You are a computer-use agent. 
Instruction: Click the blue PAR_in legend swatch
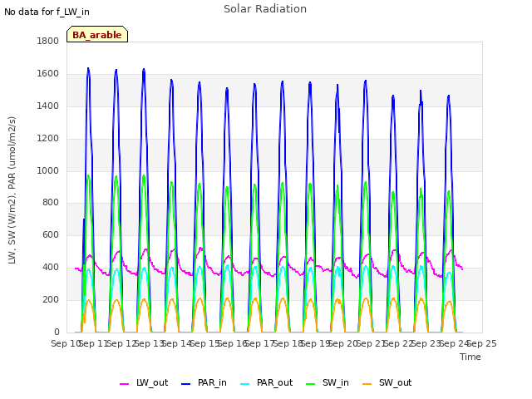186,384
